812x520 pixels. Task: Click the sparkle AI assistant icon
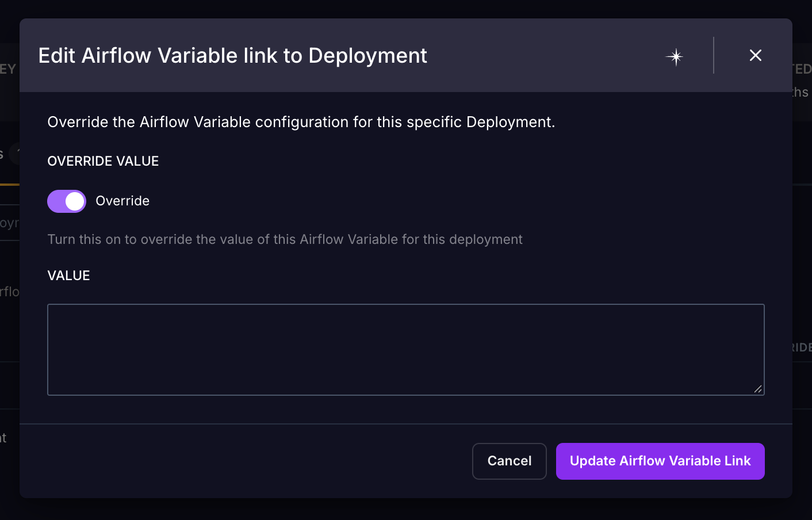coord(676,56)
